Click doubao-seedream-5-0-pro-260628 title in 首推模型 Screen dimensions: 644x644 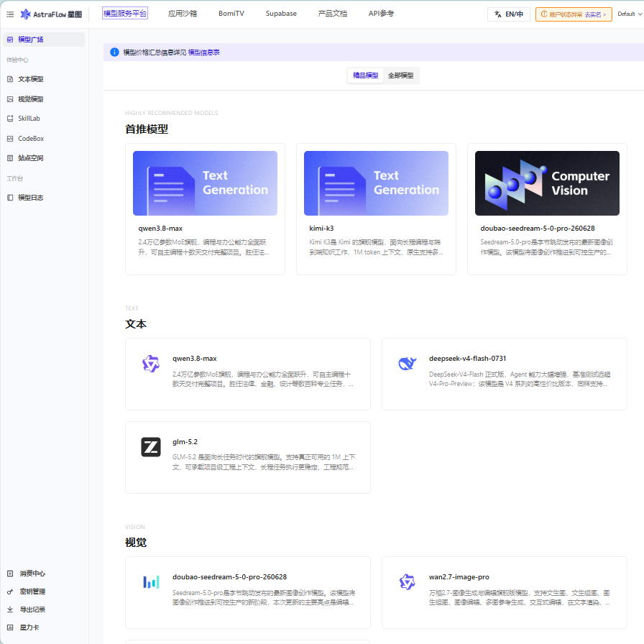[x=537, y=229]
